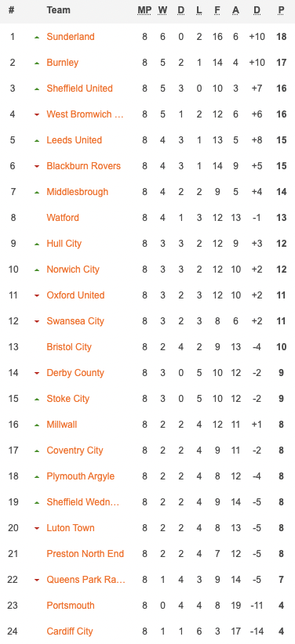Open the Norwich City team link
Image resolution: width=295 pixels, height=644 pixels.
coord(73,270)
